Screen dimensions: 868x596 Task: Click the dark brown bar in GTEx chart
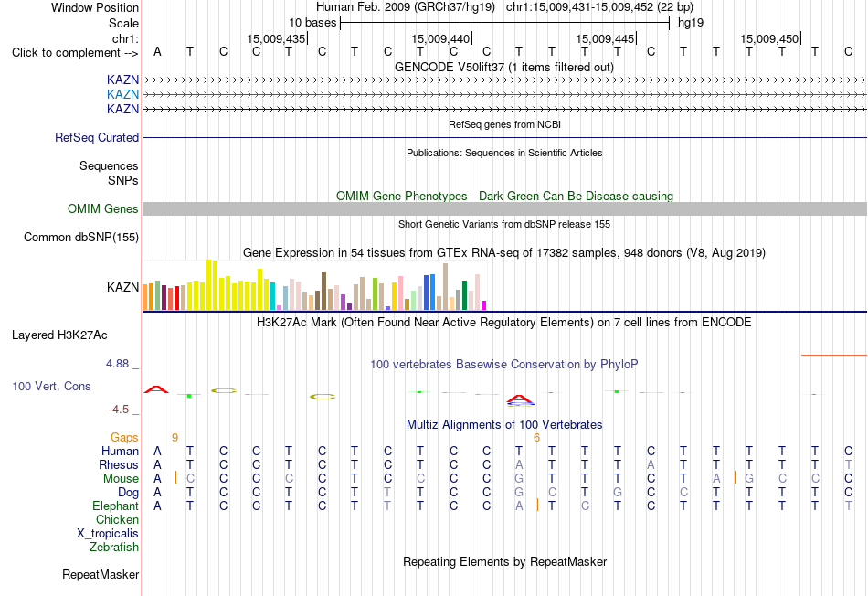[323, 292]
